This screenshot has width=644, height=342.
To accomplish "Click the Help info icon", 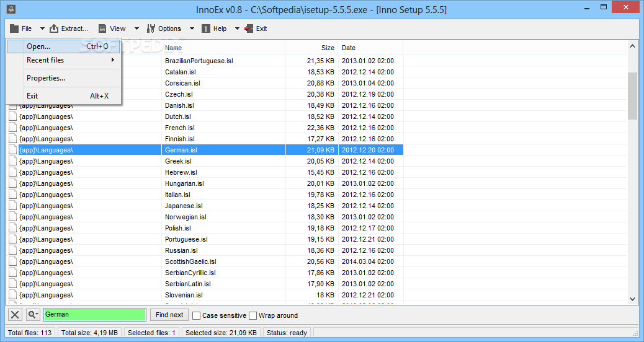I will (x=206, y=28).
